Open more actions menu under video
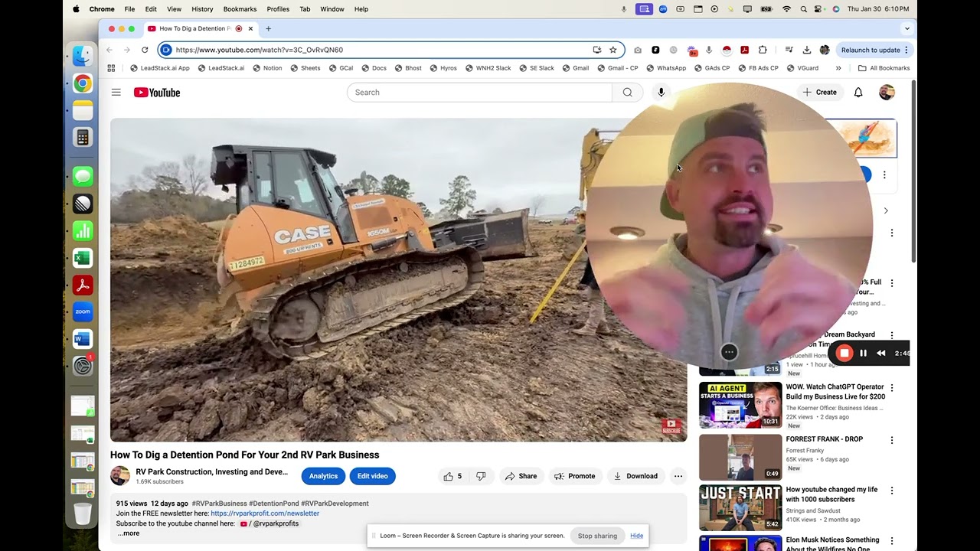Screen dimensions: 980x551 click(678, 476)
